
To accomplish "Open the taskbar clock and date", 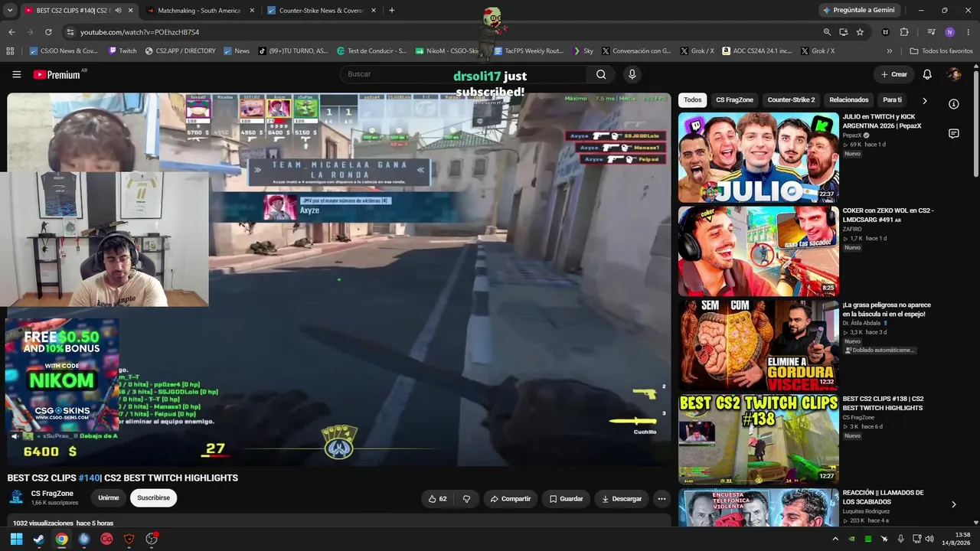I will pos(957,539).
